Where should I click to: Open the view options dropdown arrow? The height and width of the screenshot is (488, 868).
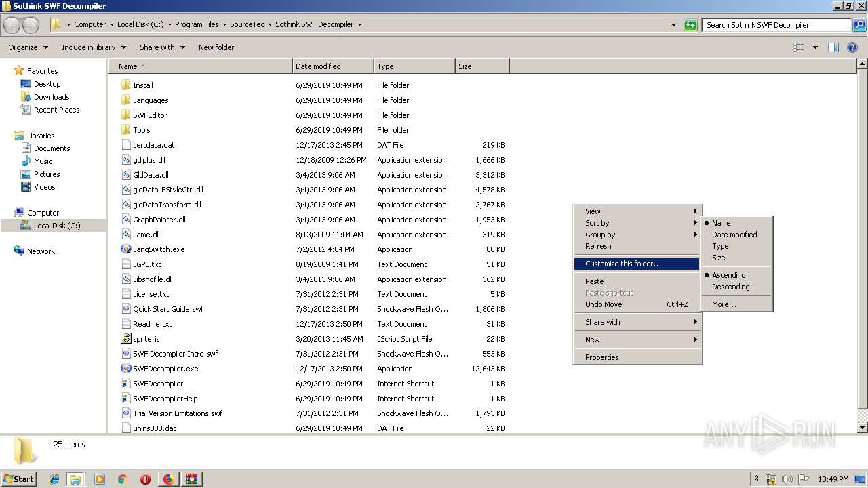(x=815, y=47)
